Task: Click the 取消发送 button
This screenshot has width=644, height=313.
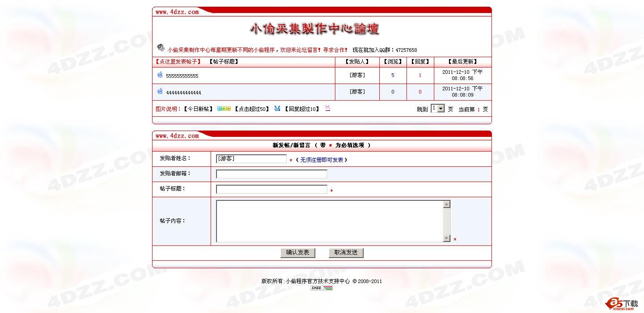Action: click(346, 253)
